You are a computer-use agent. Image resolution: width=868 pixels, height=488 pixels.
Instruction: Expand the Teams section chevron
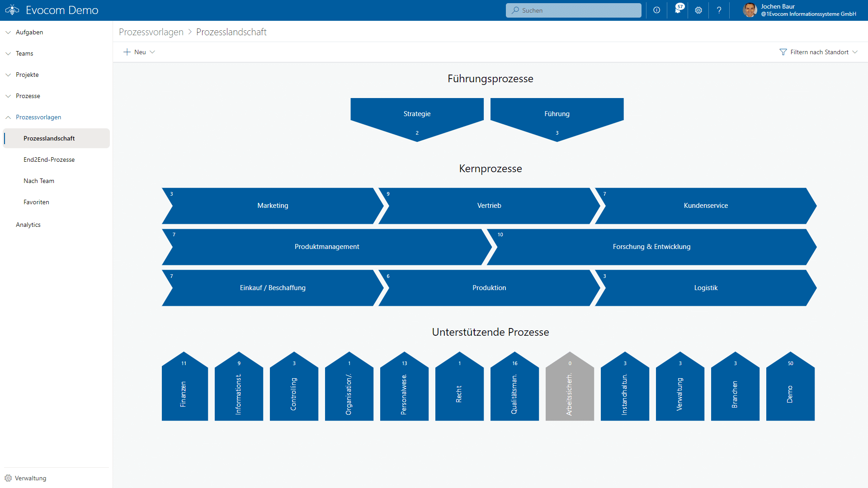pos(8,53)
